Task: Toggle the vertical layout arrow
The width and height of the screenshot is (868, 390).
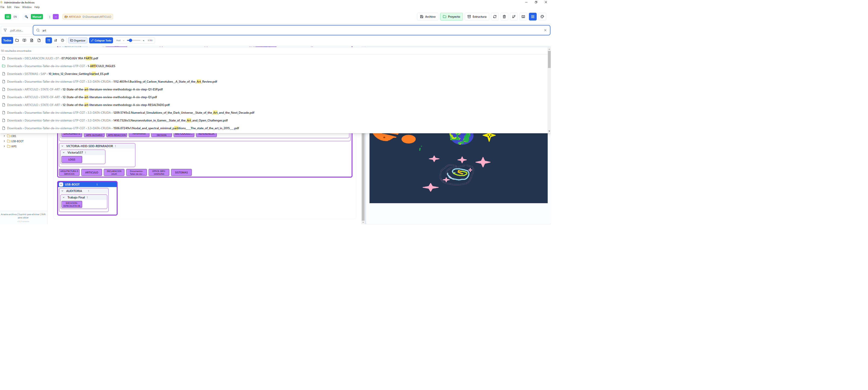Action: click(50, 17)
